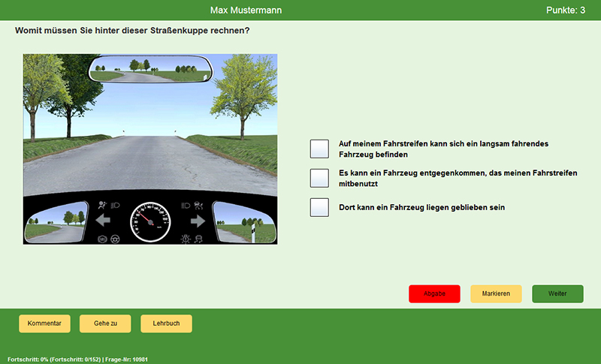Click the ABS warning light icon

102,239
